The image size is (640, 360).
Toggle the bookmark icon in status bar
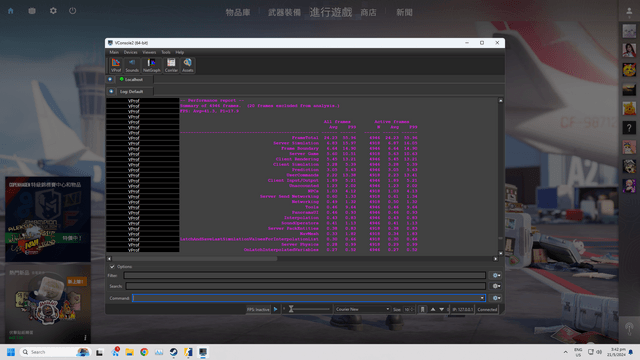point(422,309)
